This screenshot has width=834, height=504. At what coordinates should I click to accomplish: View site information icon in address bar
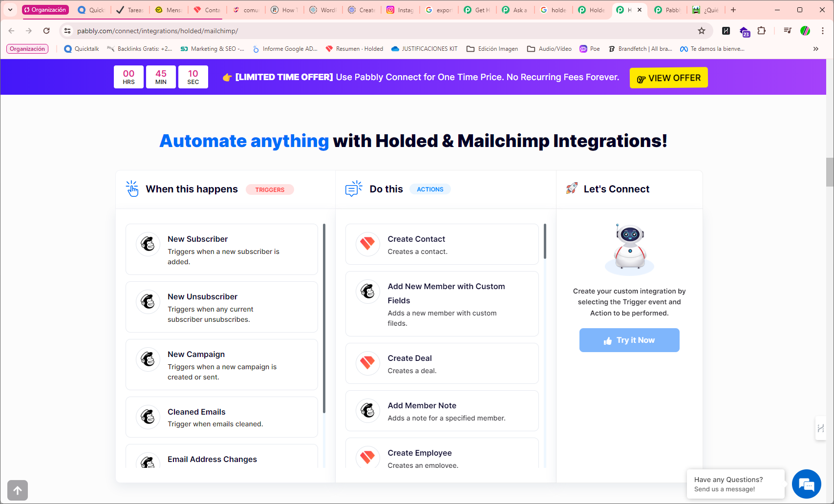(x=67, y=31)
